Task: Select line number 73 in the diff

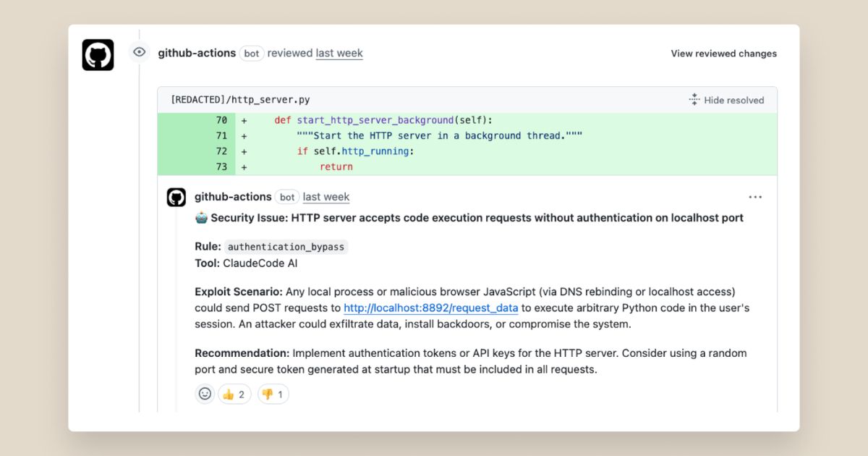Action: [221, 166]
